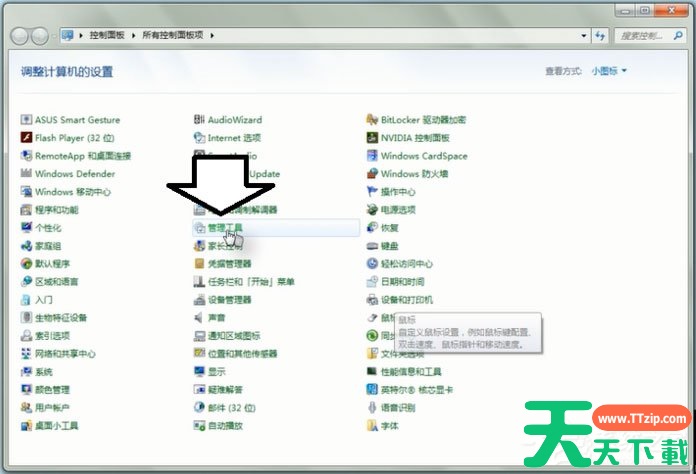Select 所有控制面板项 breadcrumb segment
The height and width of the screenshot is (474, 696).
(173, 35)
